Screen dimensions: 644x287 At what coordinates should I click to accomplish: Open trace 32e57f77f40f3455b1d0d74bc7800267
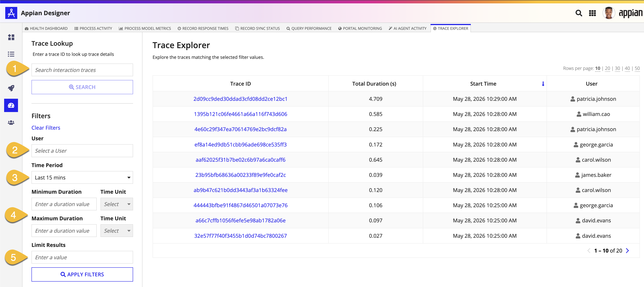[x=240, y=236]
